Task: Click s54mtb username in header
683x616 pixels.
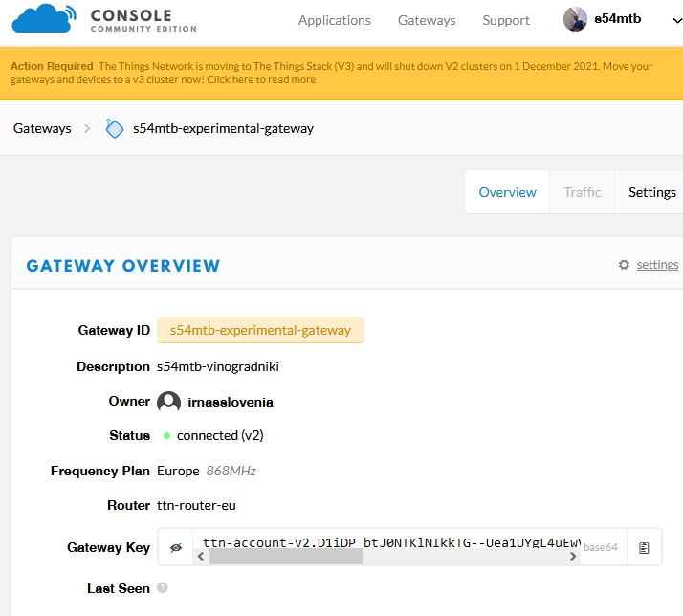Action: [x=617, y=19]
